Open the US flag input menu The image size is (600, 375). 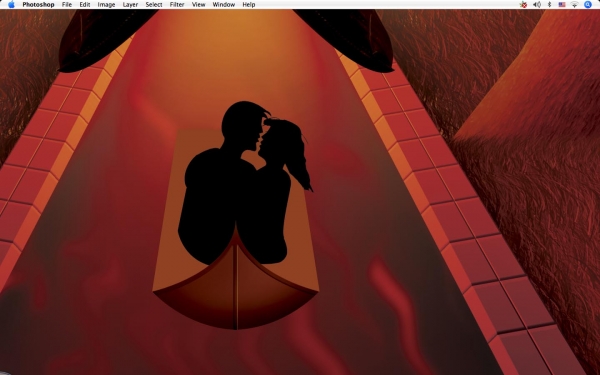562,5
